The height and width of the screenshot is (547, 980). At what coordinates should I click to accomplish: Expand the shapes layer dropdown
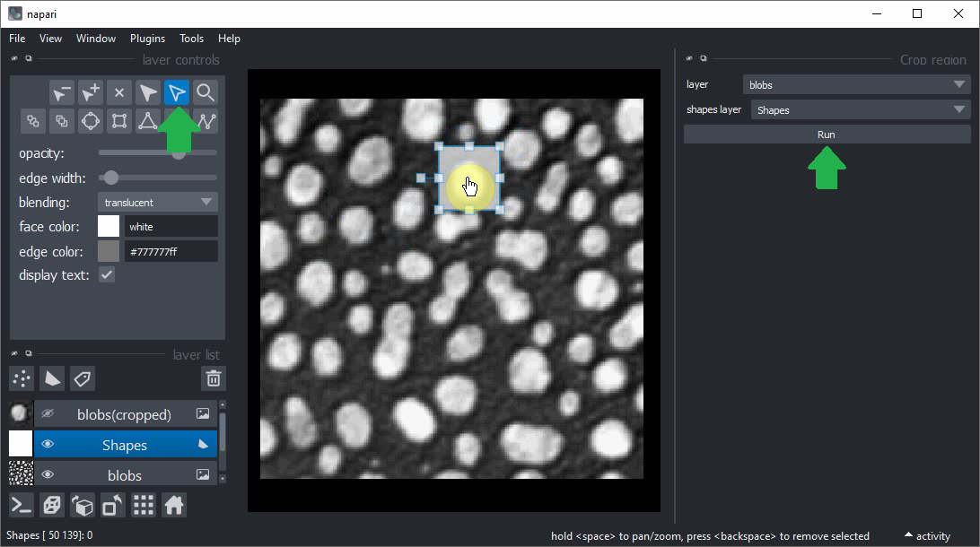856,110
